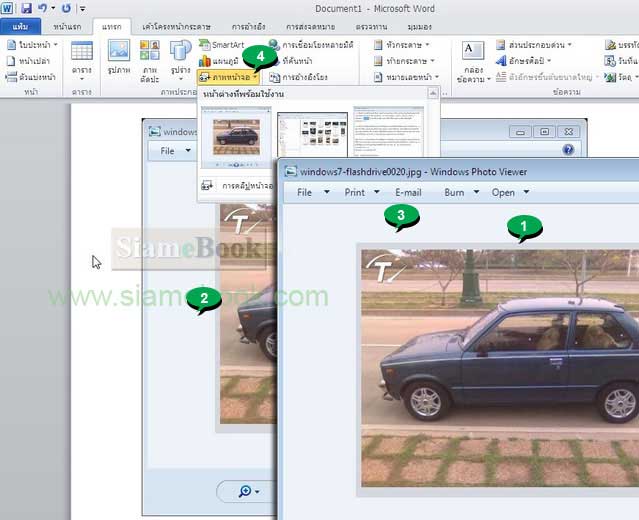Click E-mail in front Photo Viewer
This screenshot has height=520, width=639.
(408, 192)
